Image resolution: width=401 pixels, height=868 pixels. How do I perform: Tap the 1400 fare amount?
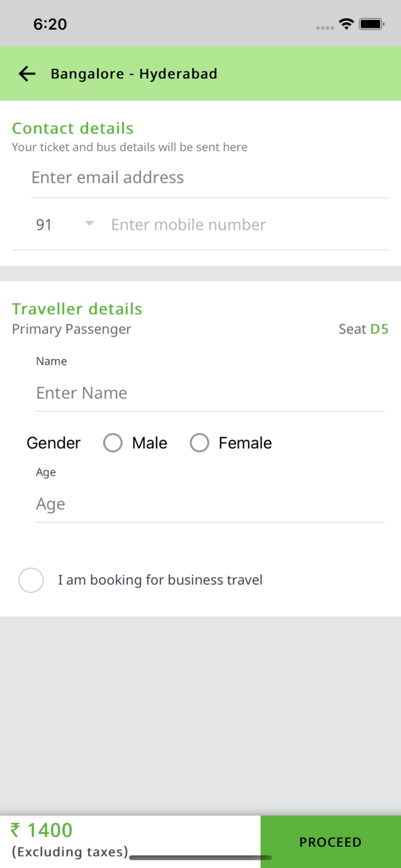point(50,830)
